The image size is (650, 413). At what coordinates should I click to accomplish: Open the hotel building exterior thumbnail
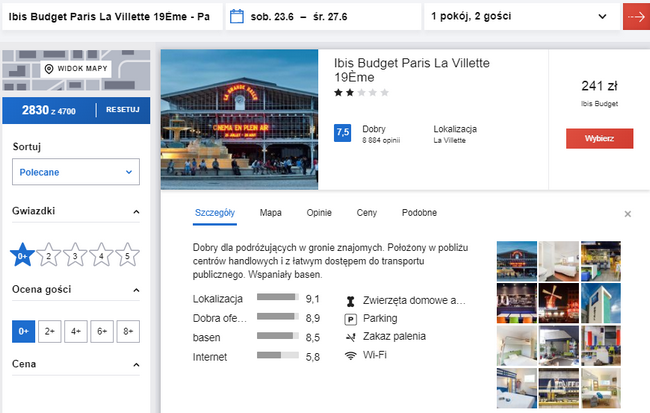[x=601, y=304]
